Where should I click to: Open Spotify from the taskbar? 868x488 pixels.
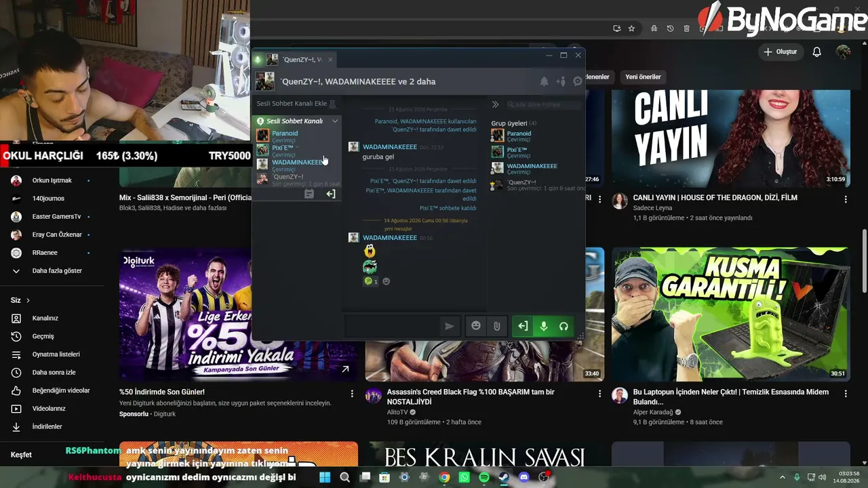click(x=484, y=477)
